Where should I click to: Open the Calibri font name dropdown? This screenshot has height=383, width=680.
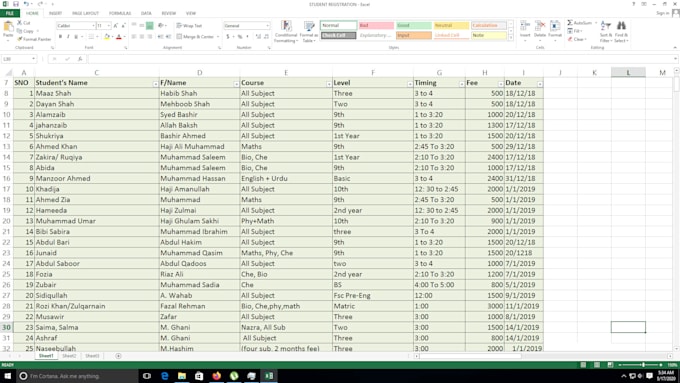click(x=93, y=26)
